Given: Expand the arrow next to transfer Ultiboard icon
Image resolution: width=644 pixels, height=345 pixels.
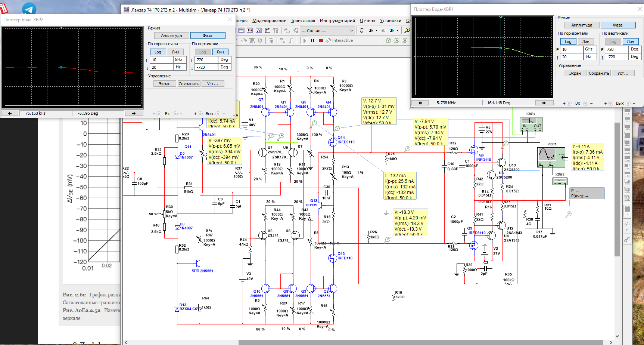Looking at the screenshot, I should click(376, 30).
